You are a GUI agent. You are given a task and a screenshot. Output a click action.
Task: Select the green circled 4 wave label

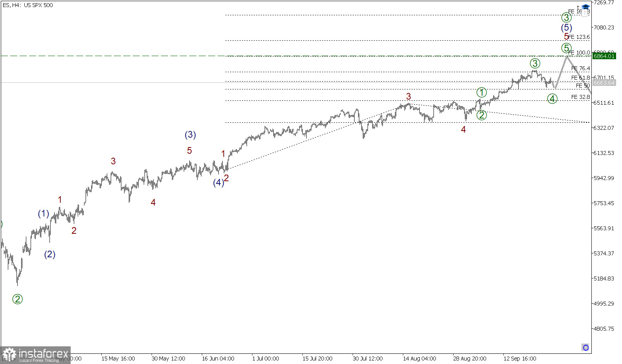[552, 99]
